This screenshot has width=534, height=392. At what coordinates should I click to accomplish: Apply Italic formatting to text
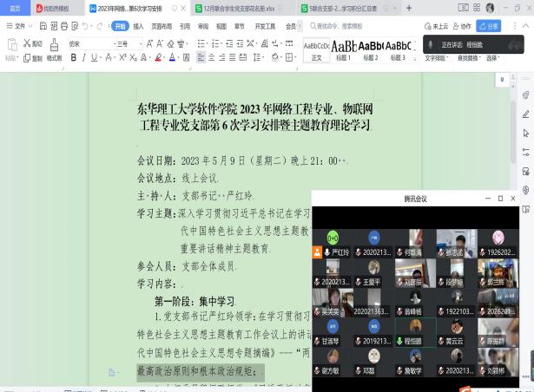(x=84, y=58)
